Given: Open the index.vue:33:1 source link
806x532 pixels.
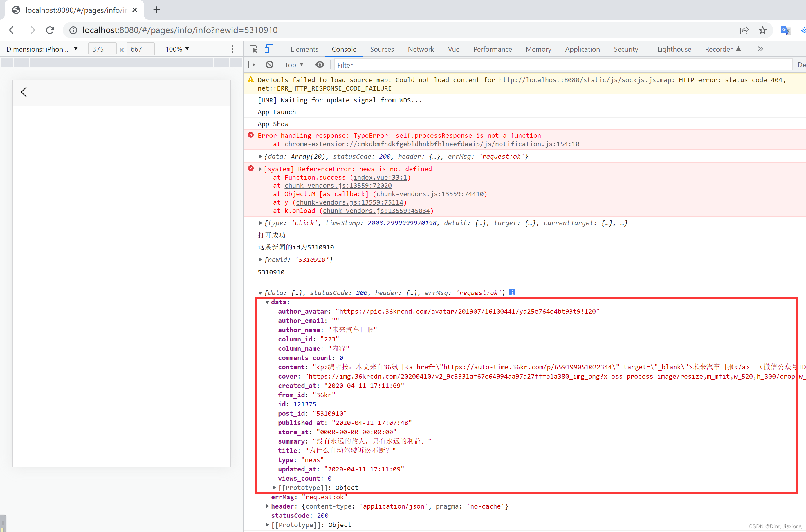Looking at the screenshot, I should (x=380, y=178).
